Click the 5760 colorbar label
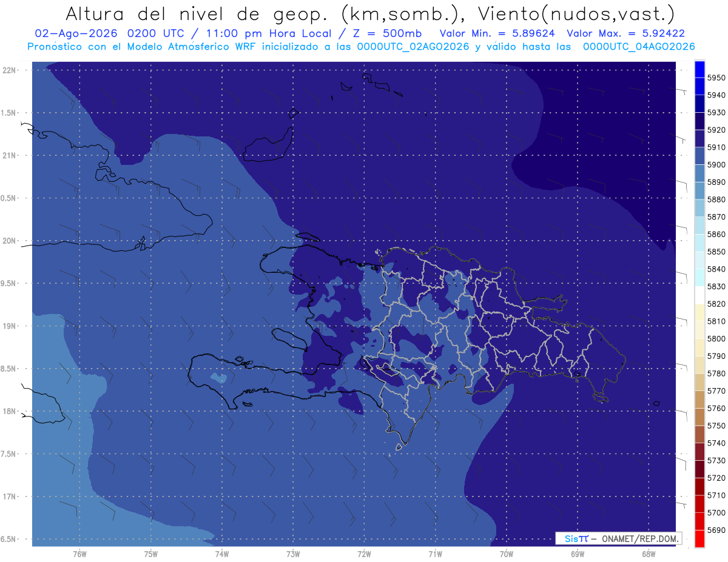Viewport: 728px width, 562px height. coord(716,408)
